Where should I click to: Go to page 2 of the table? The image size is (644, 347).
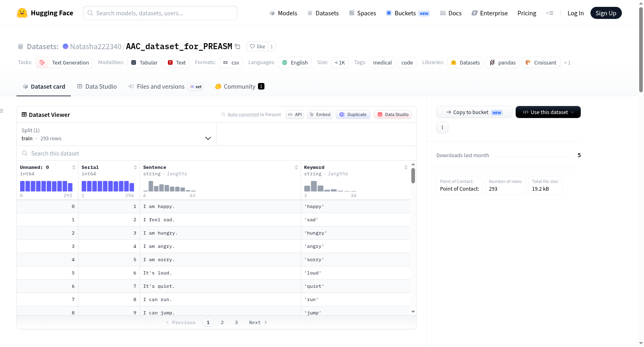pos(222,322)
